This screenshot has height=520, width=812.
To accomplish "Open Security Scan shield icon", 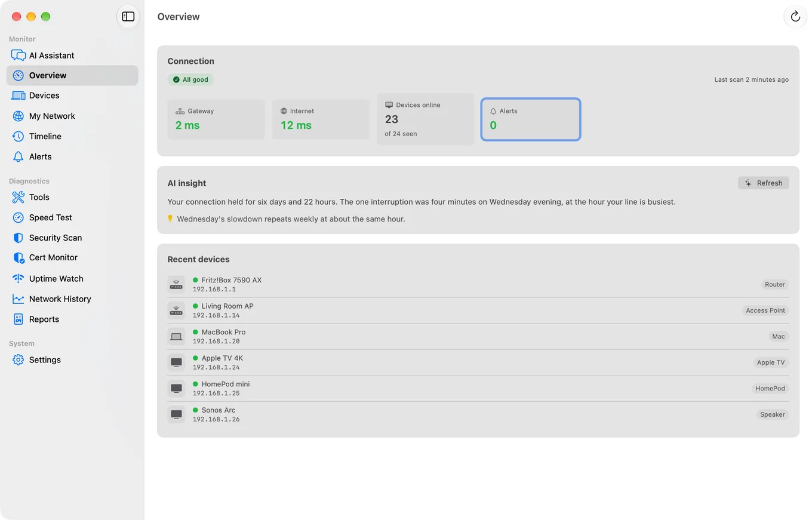I will pyautogui.click(x=19, y=238).
